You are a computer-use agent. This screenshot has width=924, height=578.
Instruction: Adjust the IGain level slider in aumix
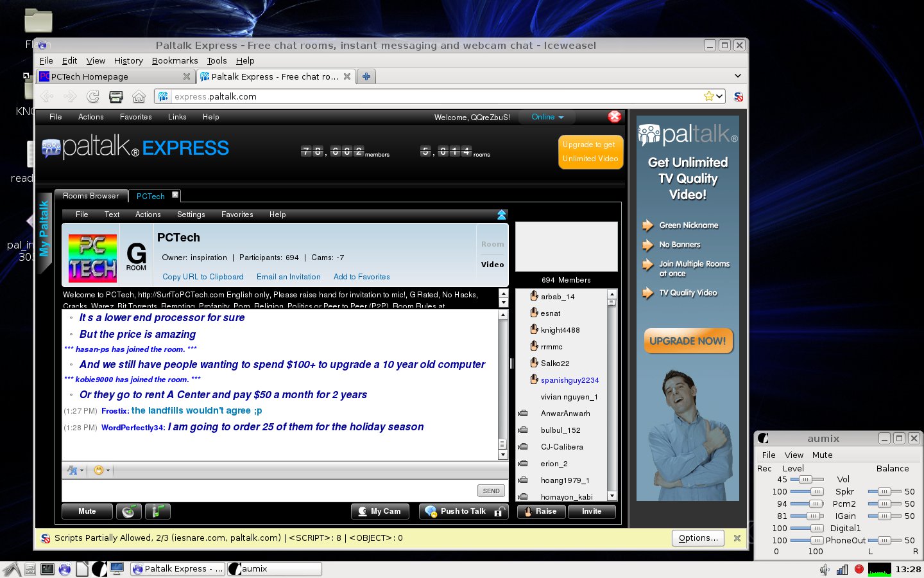807,516
